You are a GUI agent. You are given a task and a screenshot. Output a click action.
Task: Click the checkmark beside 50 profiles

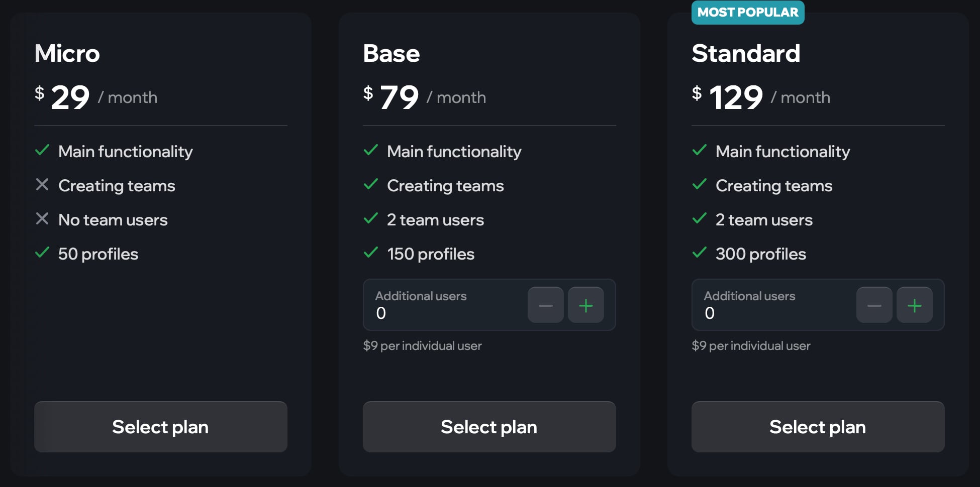point(42,253)
